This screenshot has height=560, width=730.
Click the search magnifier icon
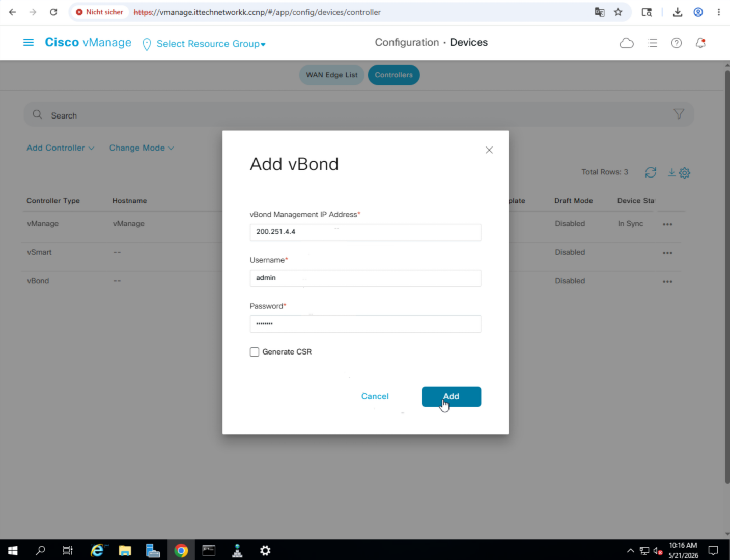point(37,115)
